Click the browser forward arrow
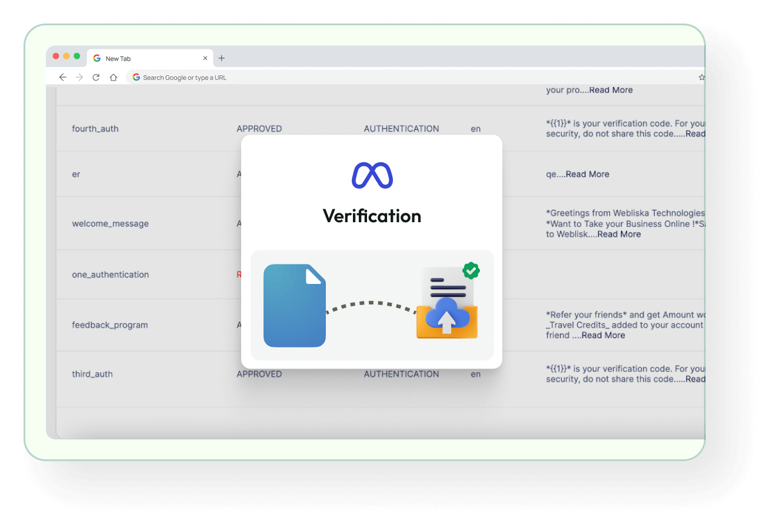The image size is (777, 532). coord(79,78)
